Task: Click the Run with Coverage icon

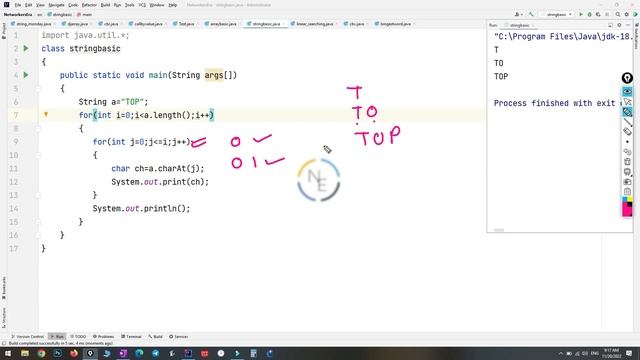Action: coord(598,15)
